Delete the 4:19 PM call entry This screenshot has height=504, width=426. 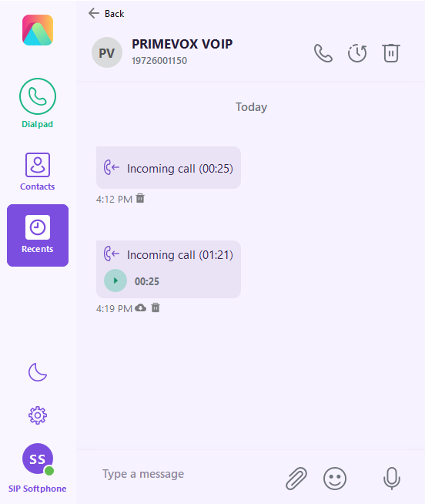coord(156,307)
